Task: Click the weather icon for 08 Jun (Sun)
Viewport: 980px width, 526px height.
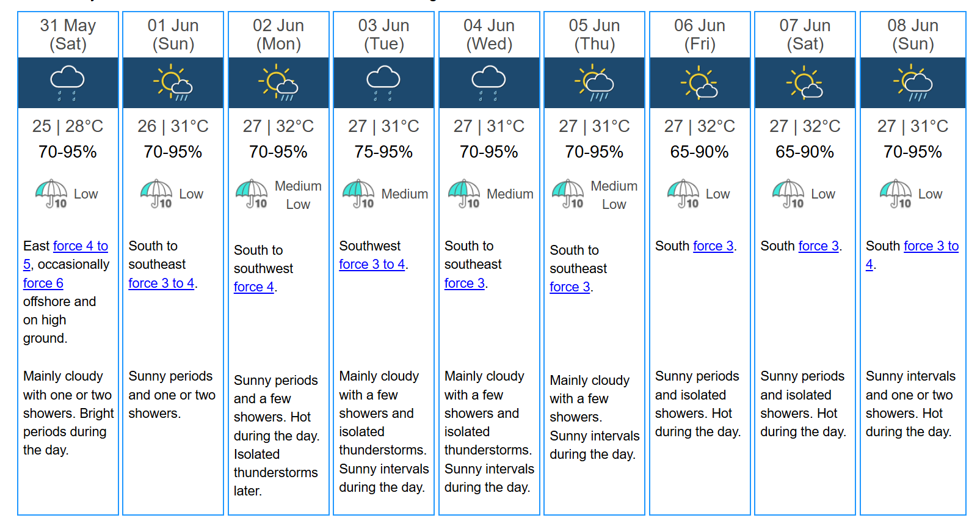Action: pyautogui.click(x=913, y=83)
